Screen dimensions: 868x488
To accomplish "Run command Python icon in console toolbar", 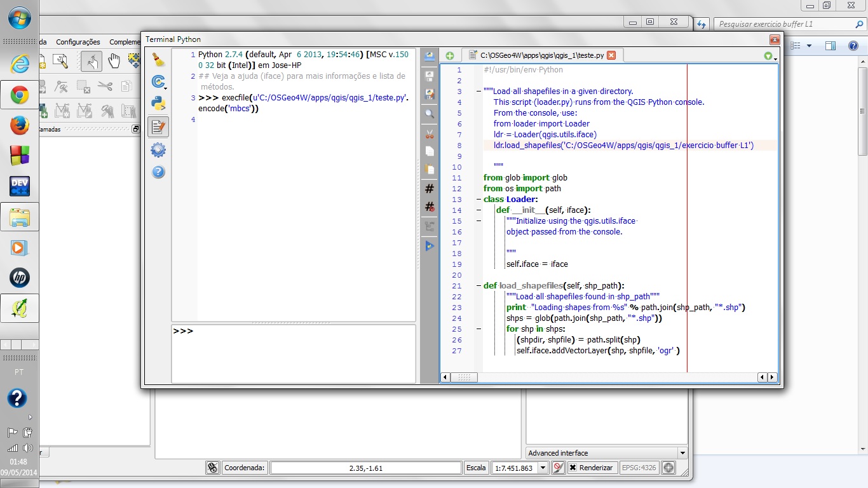I will pos(158,104).
